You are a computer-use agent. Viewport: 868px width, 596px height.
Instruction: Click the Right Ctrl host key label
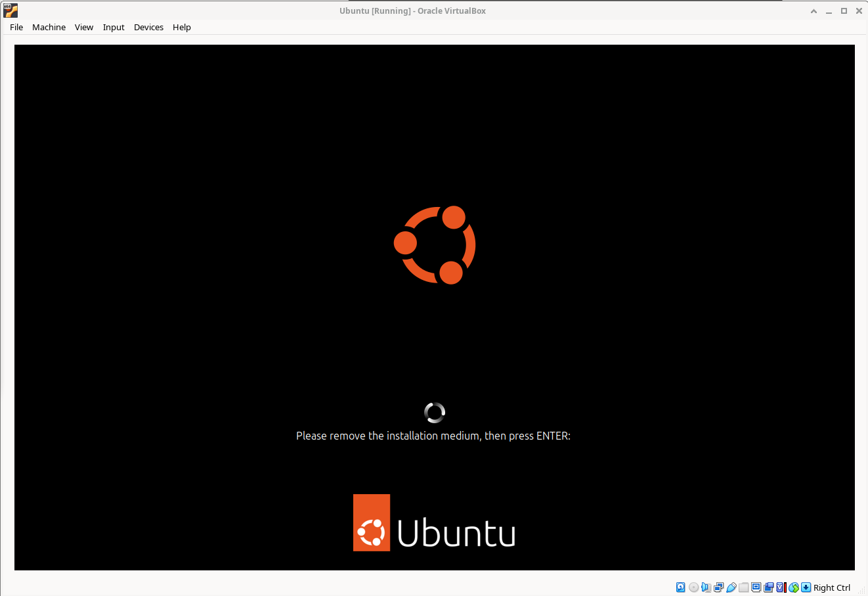click(x=831, y=587)
